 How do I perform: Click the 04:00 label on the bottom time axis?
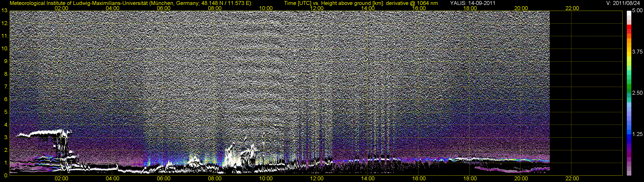coord(112,179)
